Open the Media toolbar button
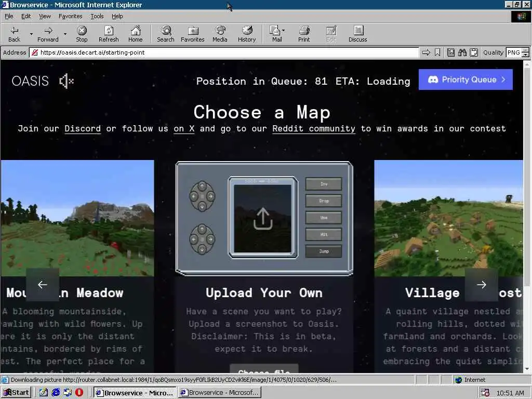The image size is (532, 399). point(220,34)
